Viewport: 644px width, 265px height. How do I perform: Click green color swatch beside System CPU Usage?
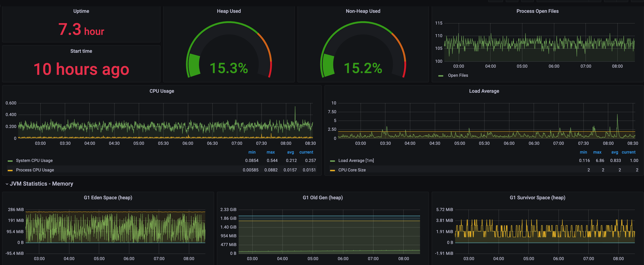(x=10, y=161)
